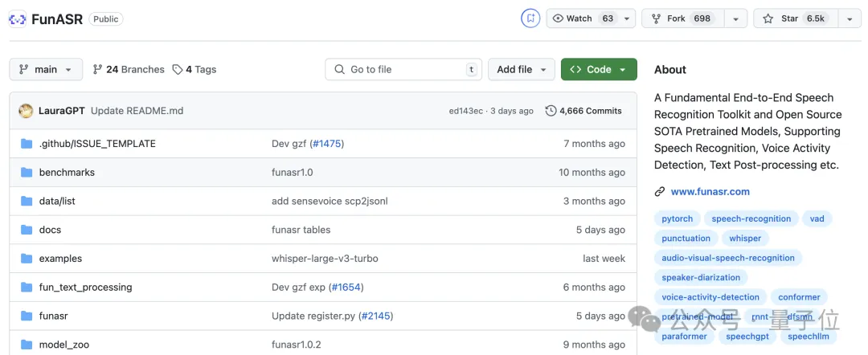Image resolution: width=868 pixels, height=355 pixels.
Task: View the 24 Branches link
Action: click(x=129, y=69)
